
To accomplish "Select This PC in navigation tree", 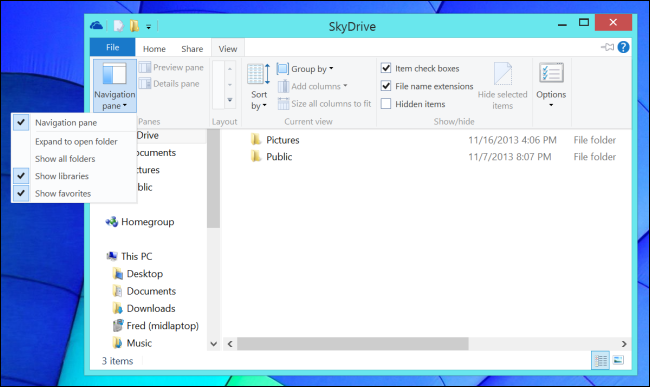I will tap(136, 256).
